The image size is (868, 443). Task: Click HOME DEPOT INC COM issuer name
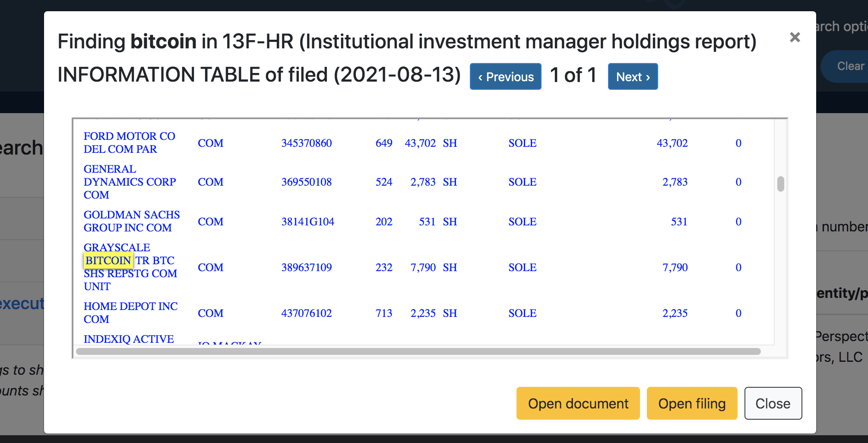tap(130, 313)
